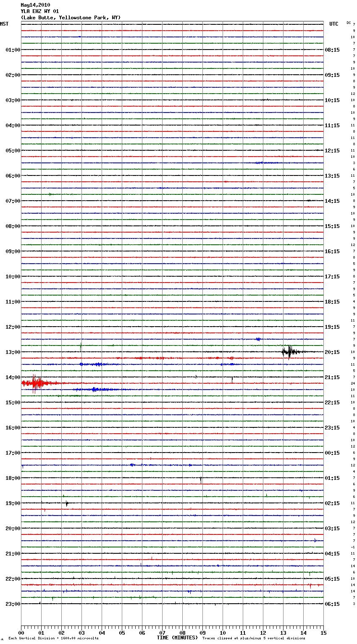Select the 05:00 MST time label
357x644 pixels.
pyautogui.click(x=13, y=151)
